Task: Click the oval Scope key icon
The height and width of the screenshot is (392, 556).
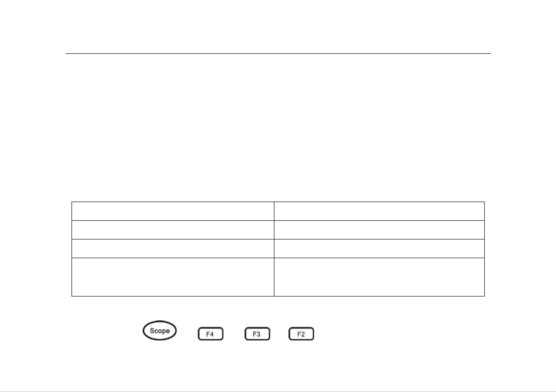Action: coord(159,331)
